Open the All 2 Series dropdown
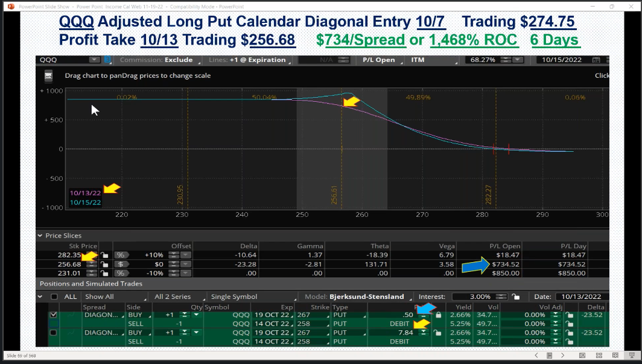 [x=179, y=297]
